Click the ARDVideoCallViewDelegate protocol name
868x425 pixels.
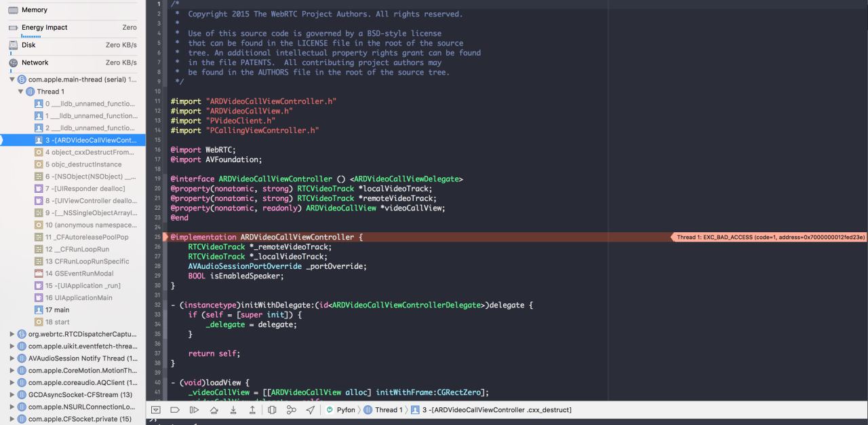407,179
